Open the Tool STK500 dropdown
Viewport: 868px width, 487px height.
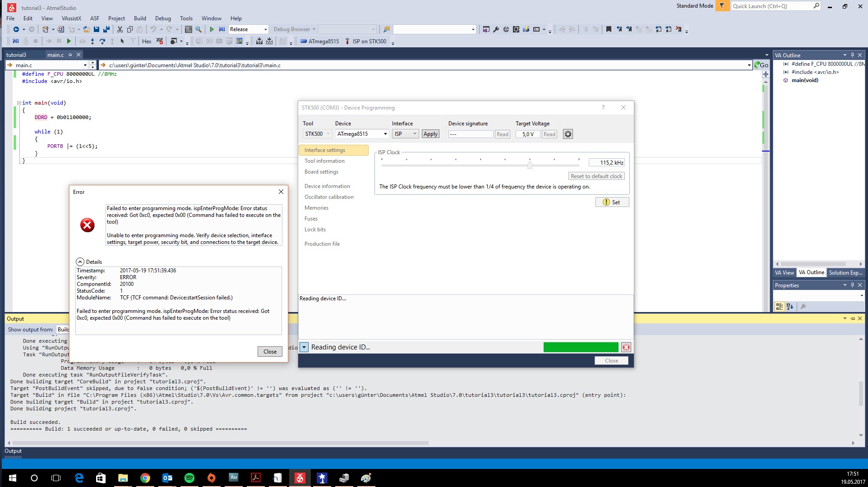pos(318,134)
